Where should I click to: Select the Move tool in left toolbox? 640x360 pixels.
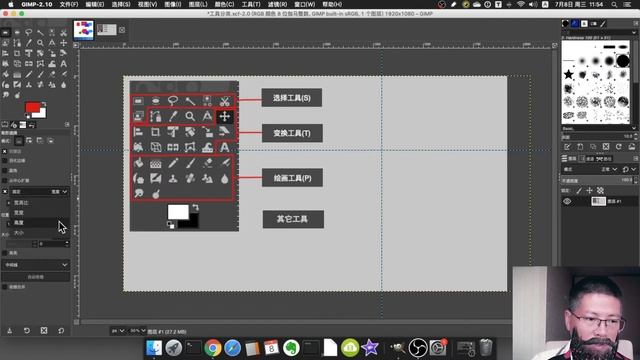point(64,43)
